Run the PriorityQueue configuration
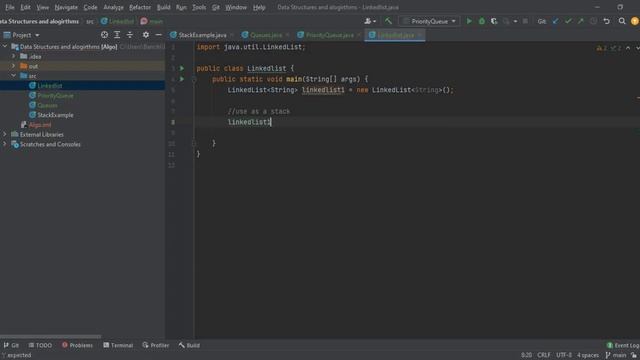 pos(469,21)
